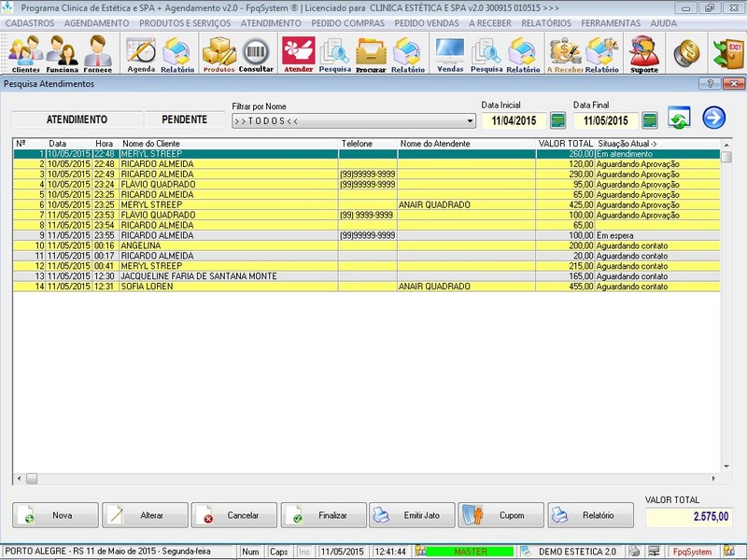Open the Agenda calendar icon

(141, 53)
